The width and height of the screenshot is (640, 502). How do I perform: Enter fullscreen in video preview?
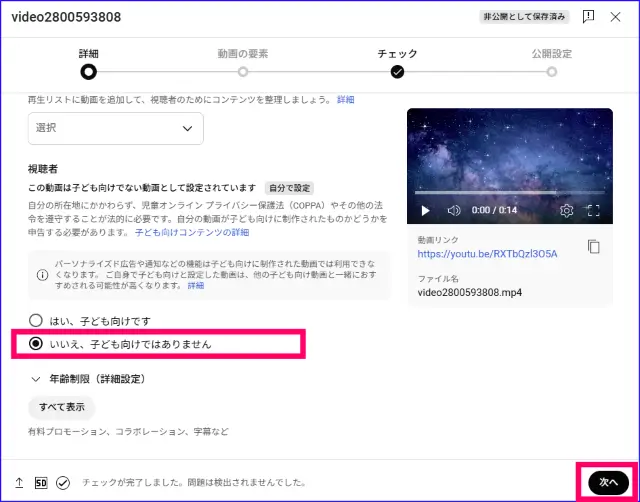[x=593, y=211]
